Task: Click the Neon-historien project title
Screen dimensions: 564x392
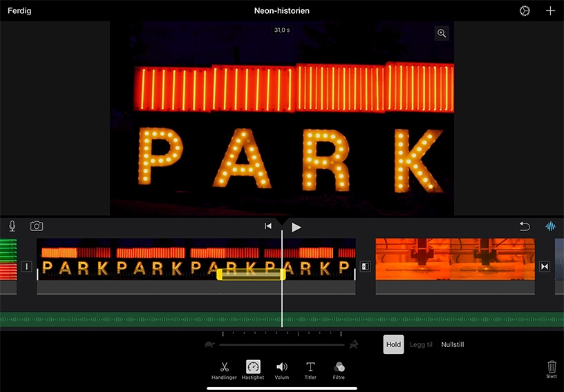Action: pyautogui.click(x=281, y=11)
